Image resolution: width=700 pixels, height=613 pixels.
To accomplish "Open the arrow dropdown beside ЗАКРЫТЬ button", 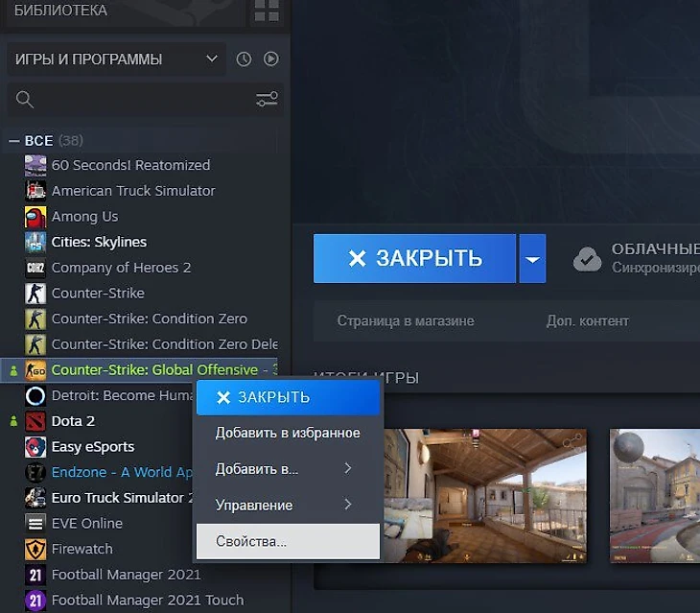I will (x=532, y=259).
